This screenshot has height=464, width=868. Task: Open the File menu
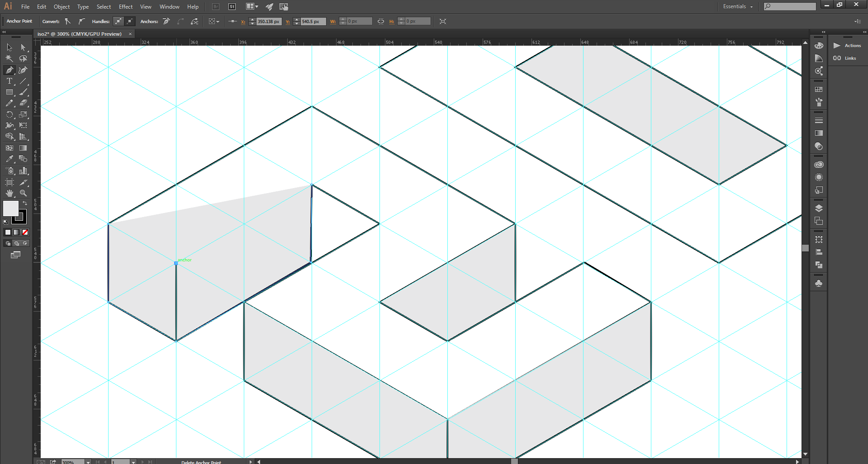[25, 7]
